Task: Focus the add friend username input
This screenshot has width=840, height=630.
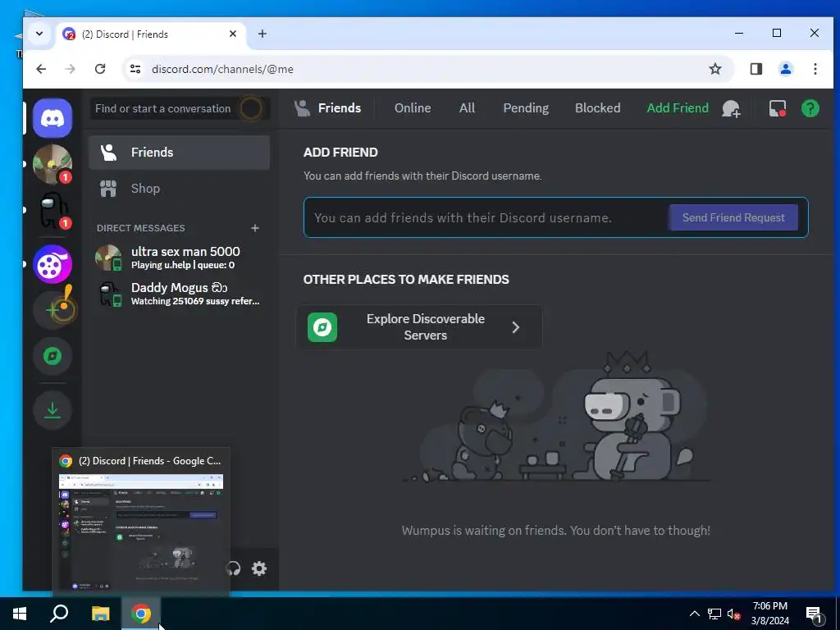Action: point(487,217)
